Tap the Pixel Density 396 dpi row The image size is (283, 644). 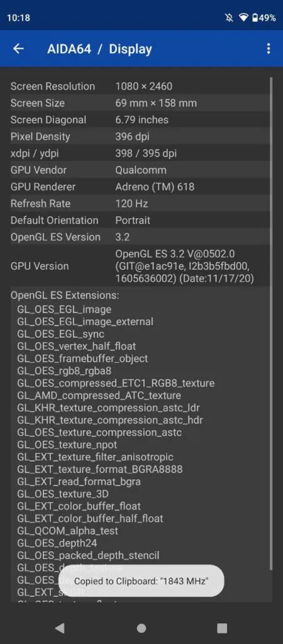140,136
